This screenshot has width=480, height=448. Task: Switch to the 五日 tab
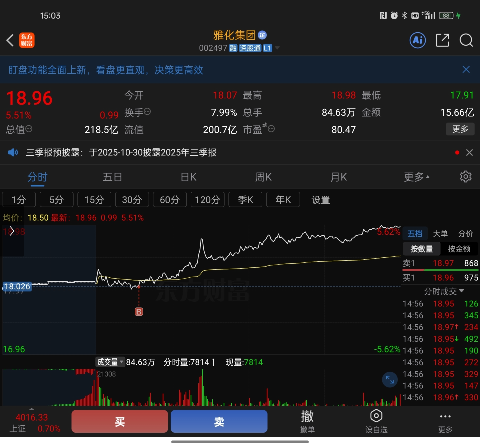(x=112, y=177)
